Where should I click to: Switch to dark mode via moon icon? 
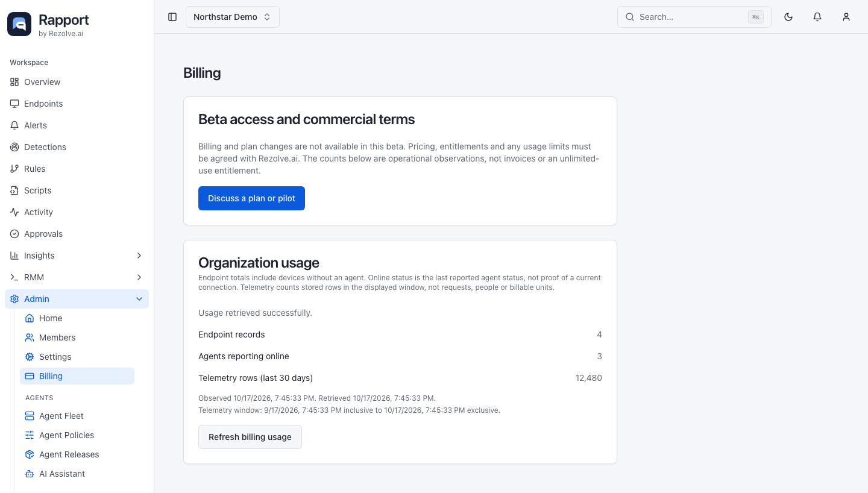coord(788,17)
